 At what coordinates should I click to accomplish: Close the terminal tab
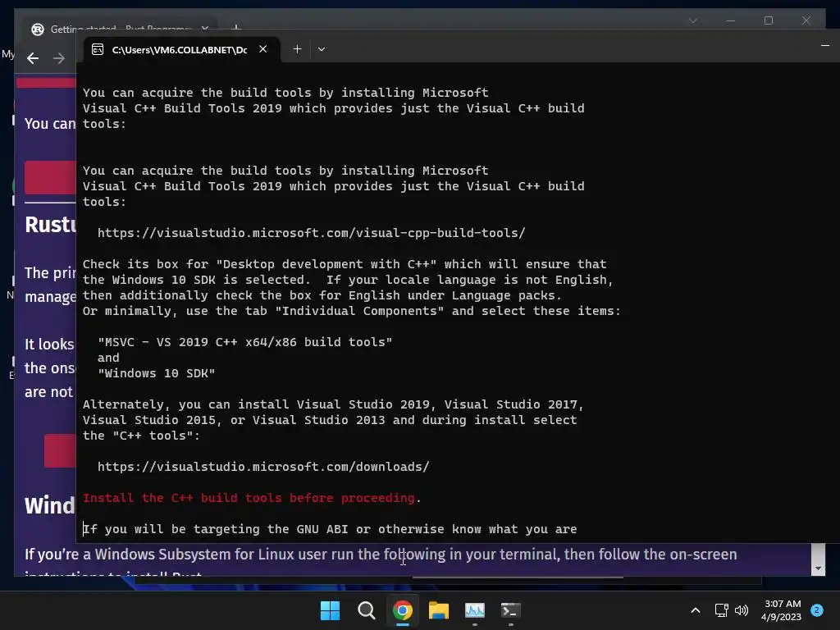click(x=263, y=49)
